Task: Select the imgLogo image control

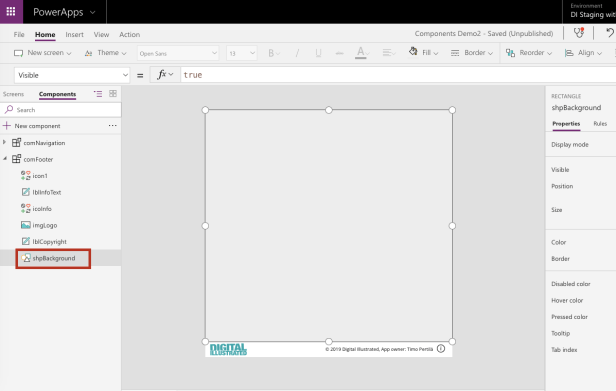Action: (45, 226)
